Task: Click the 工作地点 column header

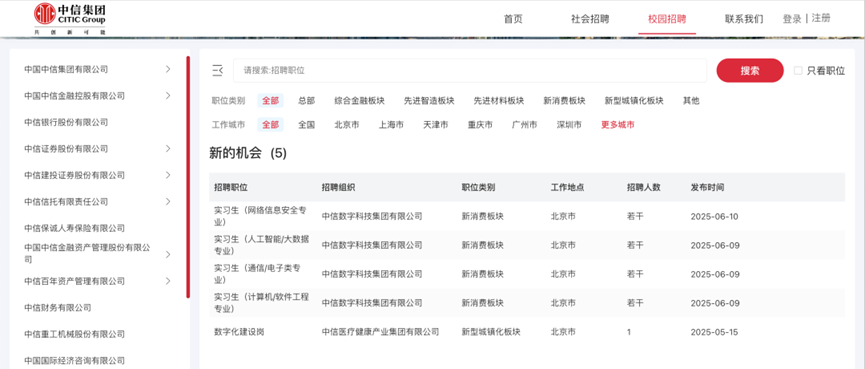Action: 568,188
